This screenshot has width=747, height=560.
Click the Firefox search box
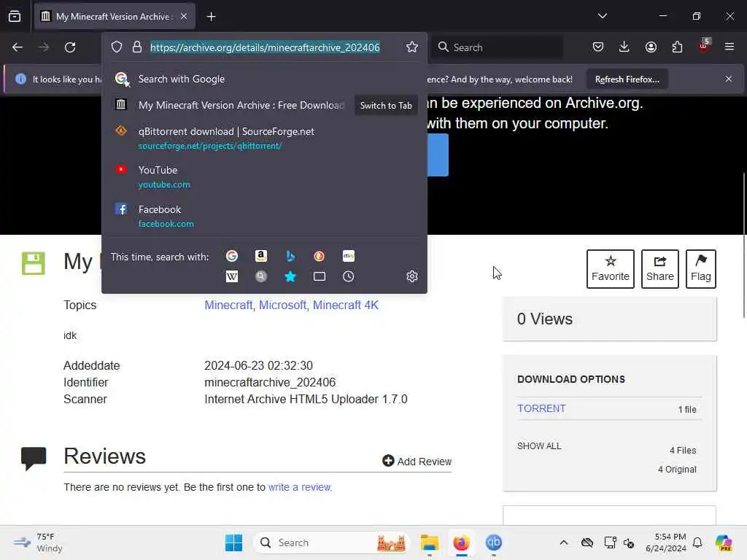(498, 47)
